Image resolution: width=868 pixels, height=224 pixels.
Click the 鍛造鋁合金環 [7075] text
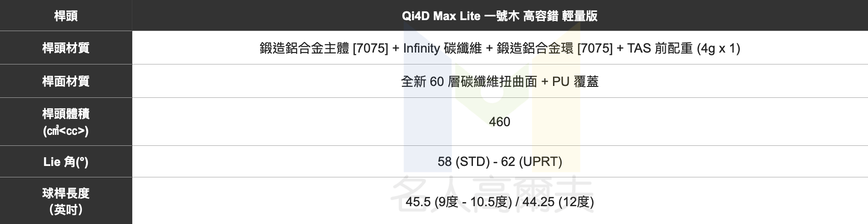tap(554, 48)
